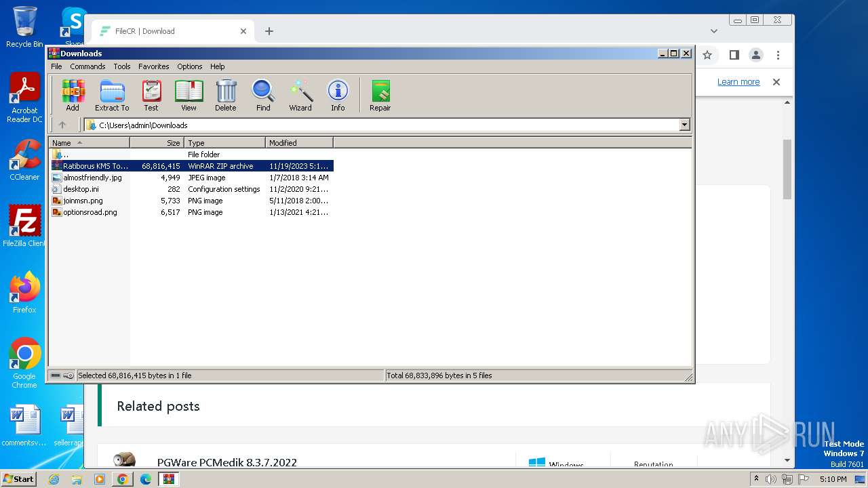Expand the address path dropdown
This screenshot has height=488, width=868.
pyautogui.click(x=684, y=125)
